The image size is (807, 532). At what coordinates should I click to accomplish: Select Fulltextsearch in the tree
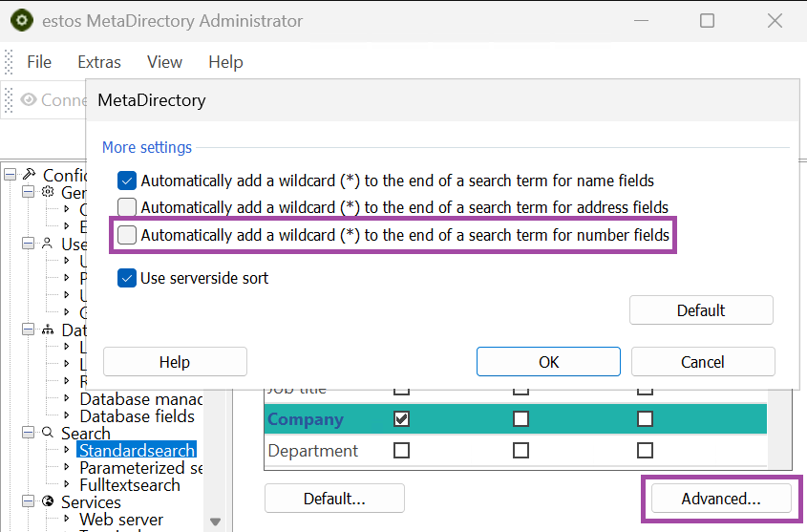point(130,484)
